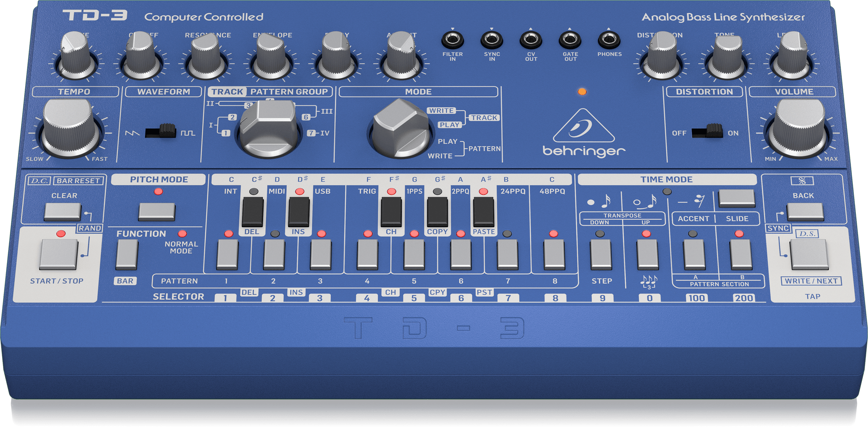Click the PLAY PATTERN mode label
The image size is (868, 427).
[447, 142]
